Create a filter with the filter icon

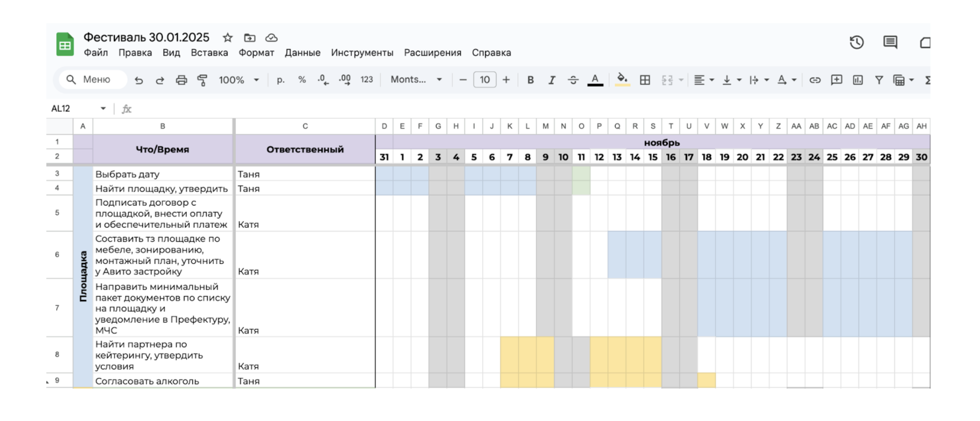point(879,79)
